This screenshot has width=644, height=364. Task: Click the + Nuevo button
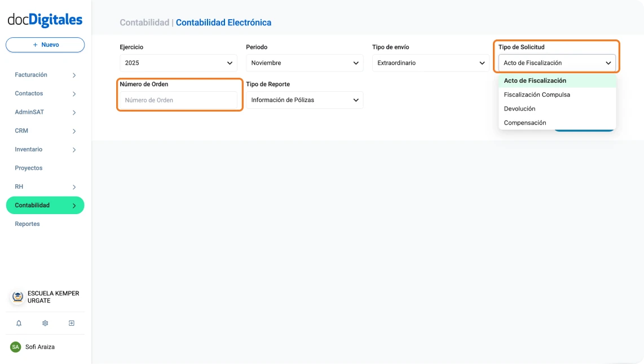pos(45,45)
